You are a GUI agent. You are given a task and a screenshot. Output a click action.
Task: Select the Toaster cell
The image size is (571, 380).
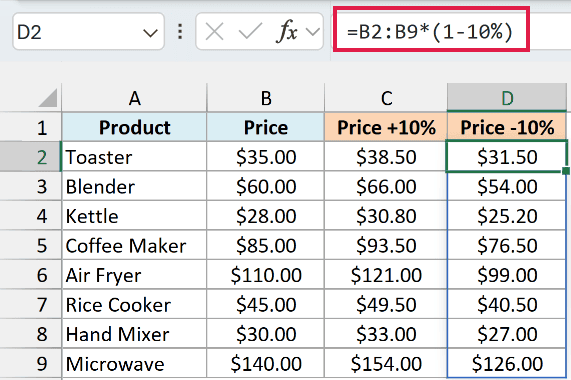(134, 157)
